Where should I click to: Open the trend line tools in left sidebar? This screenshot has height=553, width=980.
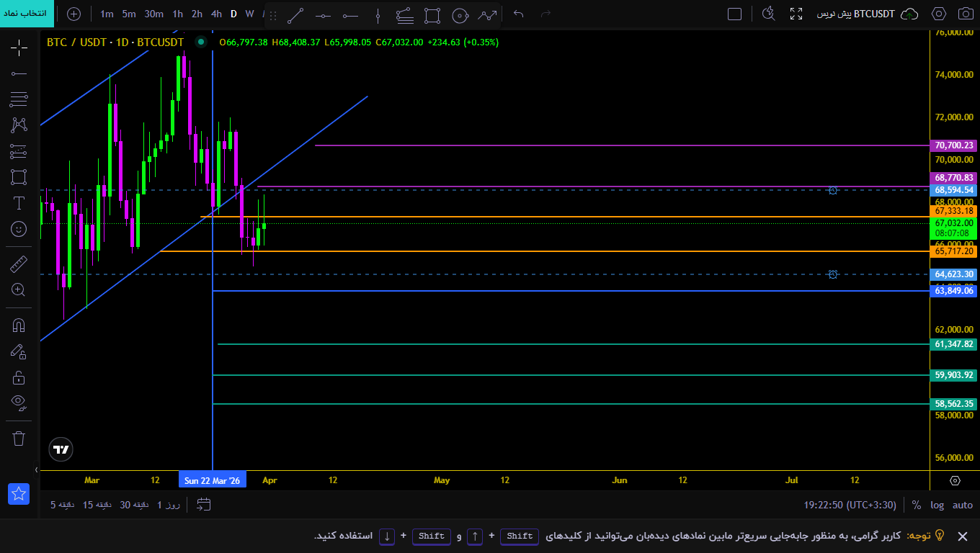click(x=19, y=73)
